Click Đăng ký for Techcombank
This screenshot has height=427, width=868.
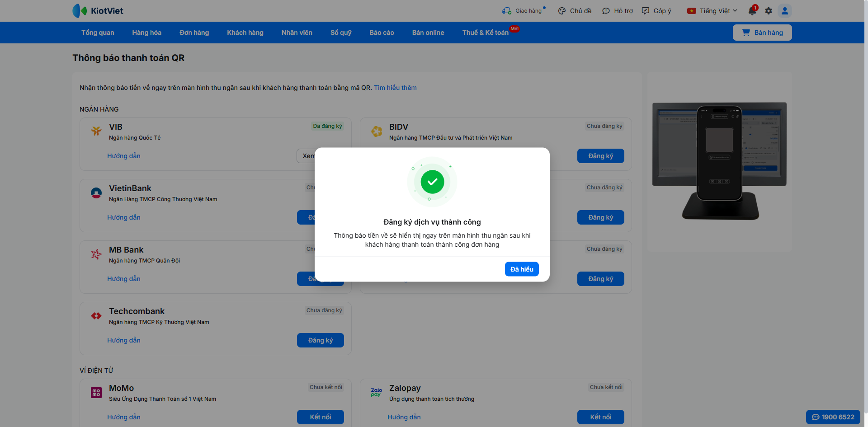(321, 340)
